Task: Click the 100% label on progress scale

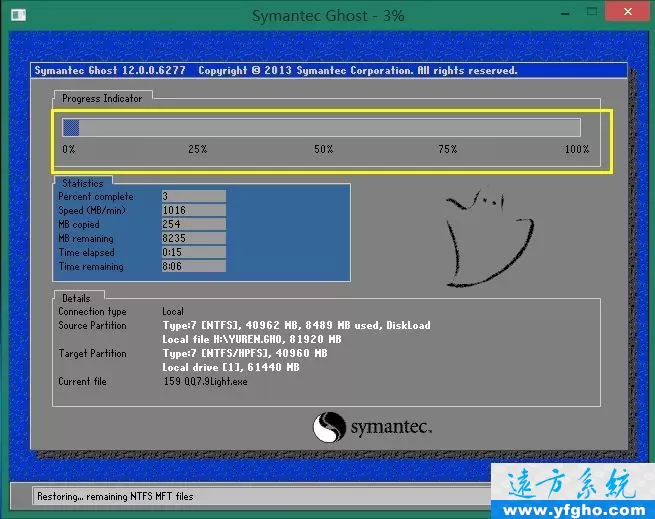Action: click(577, 149)
